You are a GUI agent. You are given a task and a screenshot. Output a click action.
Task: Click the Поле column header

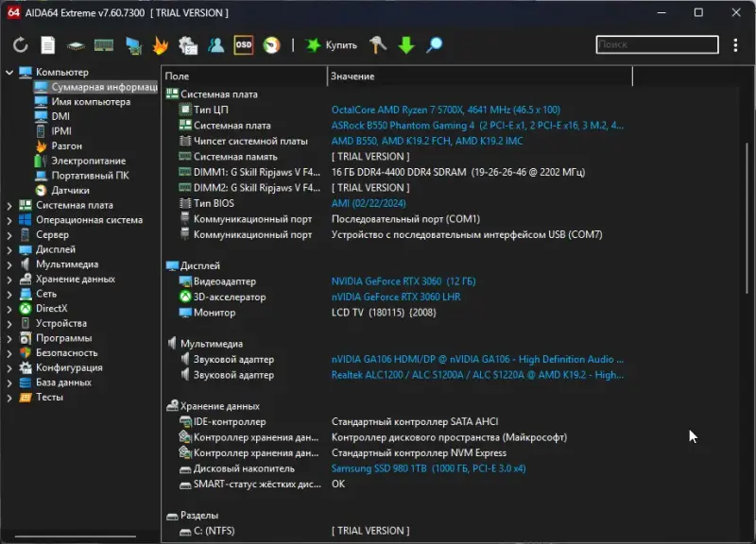pyautogui.click(x=245, y=76)
